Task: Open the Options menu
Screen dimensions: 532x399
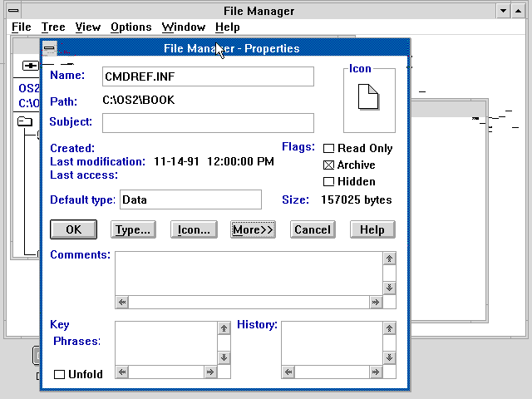Action: 131,27
